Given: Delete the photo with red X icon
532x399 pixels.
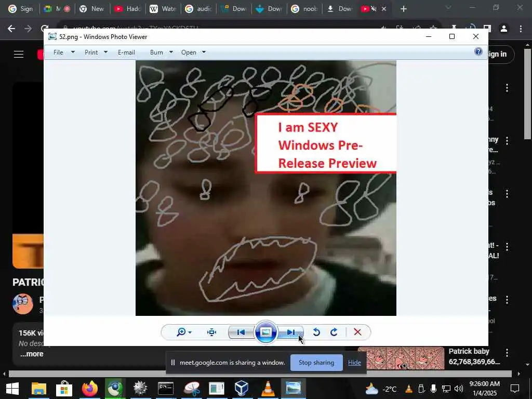Looking at the screenshot, I should (357, 332).
